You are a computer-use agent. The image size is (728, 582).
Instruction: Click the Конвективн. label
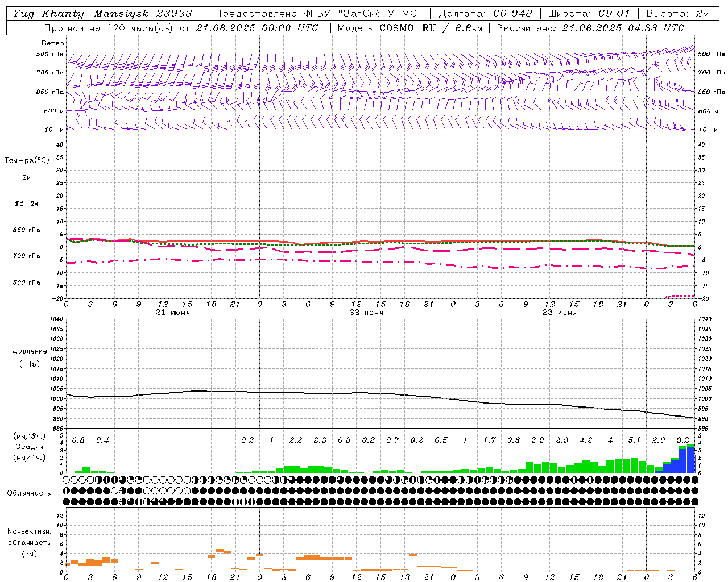[x=29, y=531]
